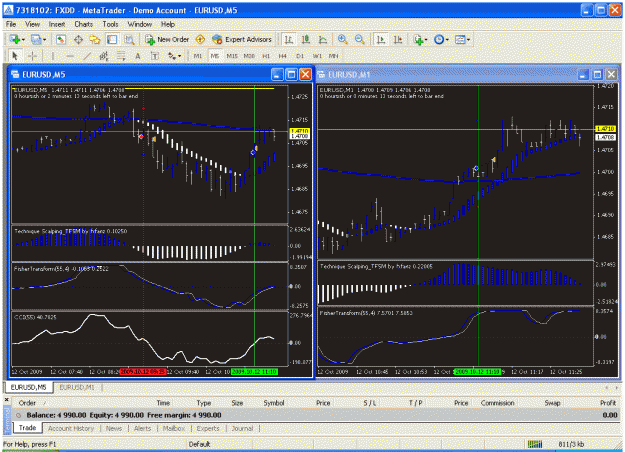Viewport: 625px width, 452px height.
Task: Click the New Order button
Action: pyautogui.click(x=167, y=39)
